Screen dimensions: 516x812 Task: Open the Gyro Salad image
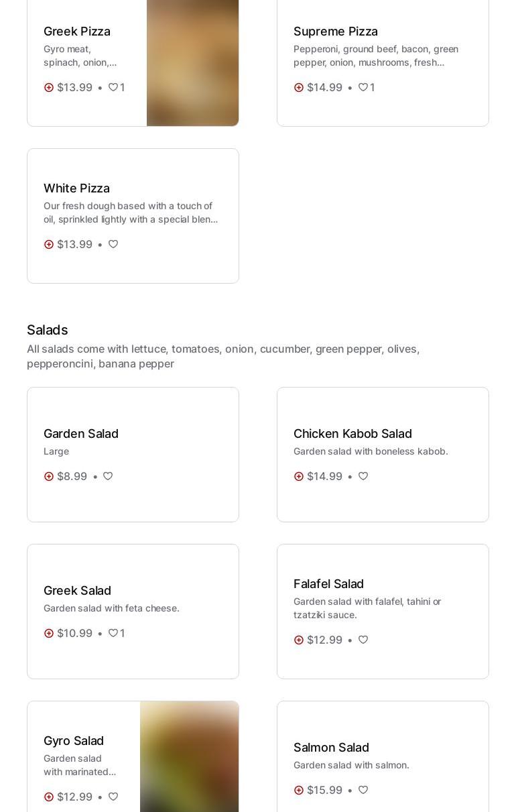tap(189, 756)
